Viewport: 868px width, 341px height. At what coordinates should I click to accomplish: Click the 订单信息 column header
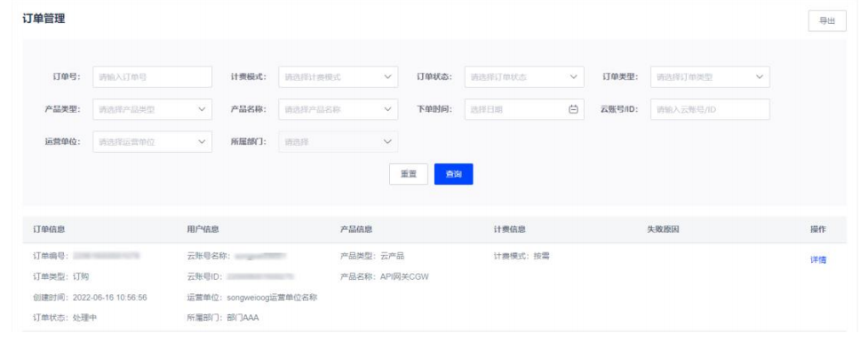click(x=49, y=229)
